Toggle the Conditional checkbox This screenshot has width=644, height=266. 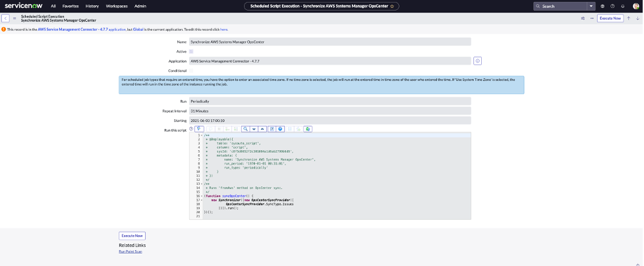191,70
